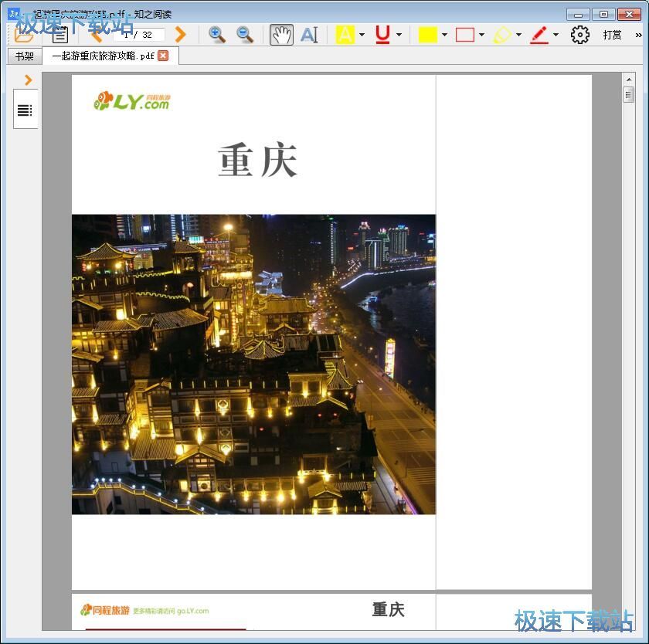Go to next page with orange arrow
Screen dimensions: 649x644
180,34
